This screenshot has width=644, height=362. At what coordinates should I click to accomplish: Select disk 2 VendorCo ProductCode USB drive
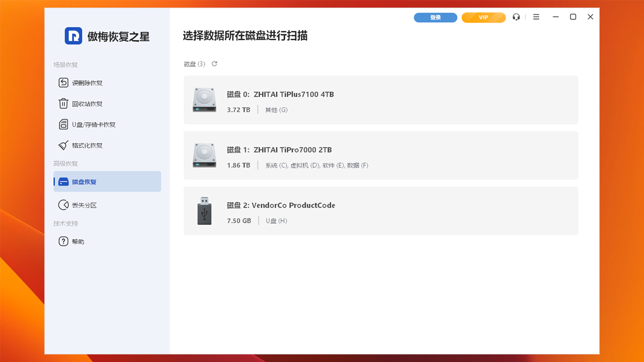(381, 211)
